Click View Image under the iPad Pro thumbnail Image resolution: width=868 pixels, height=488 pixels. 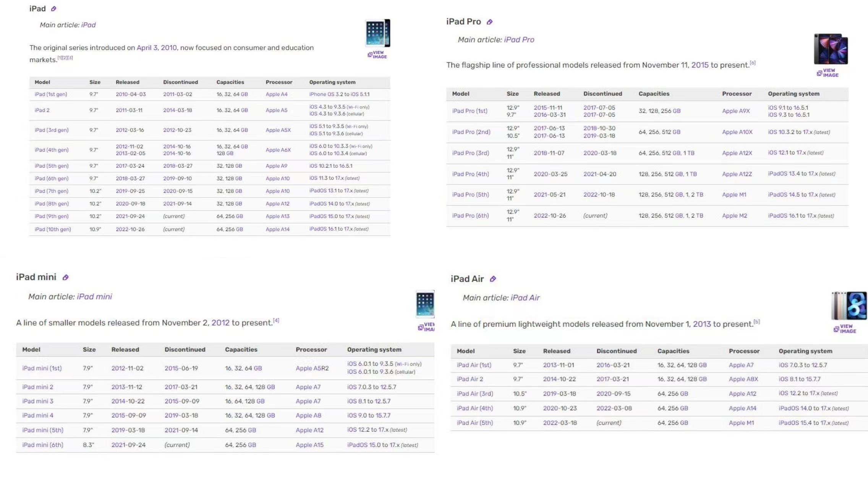pyautogui.click(x=828, y=73)
